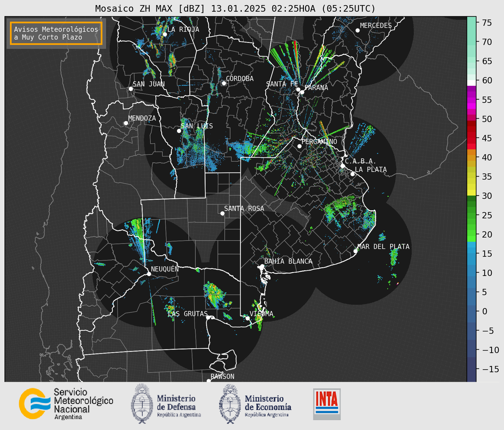Click the VIEDMA city marker dot

pos(247,318)
